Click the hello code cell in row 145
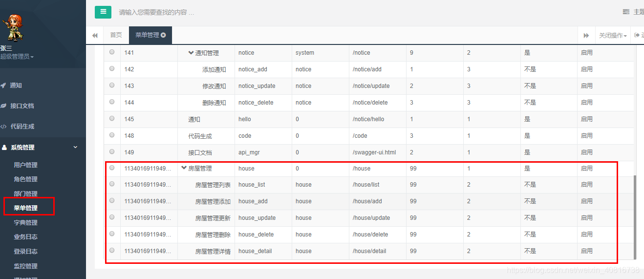Image resolution: width=644 pixels, height=279 pixels. pos(245,119)
